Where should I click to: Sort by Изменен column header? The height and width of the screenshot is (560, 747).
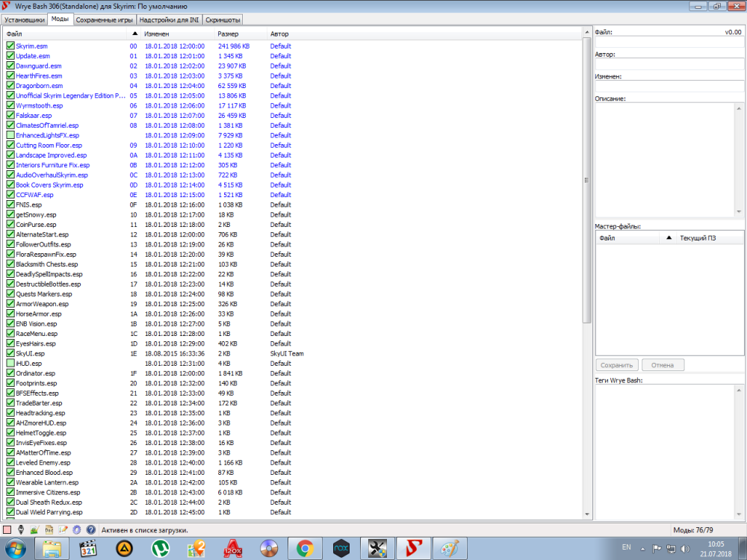(178, 34)
